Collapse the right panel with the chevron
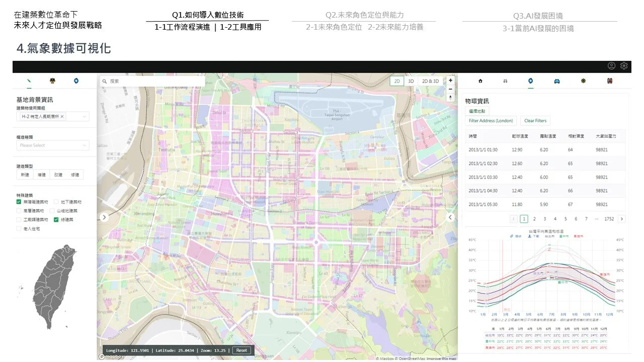Screen dimensions: 644x362 [450, 217]
